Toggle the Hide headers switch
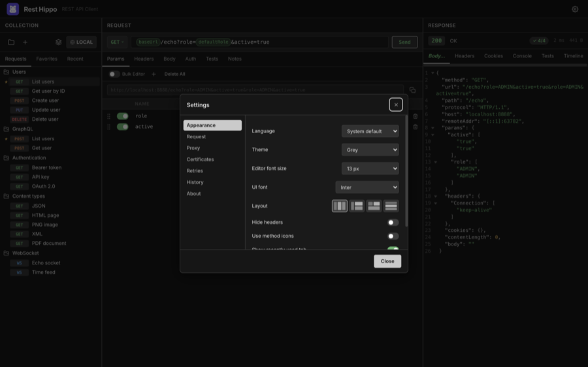Screen dimensions: 588x367 [393, 222]
